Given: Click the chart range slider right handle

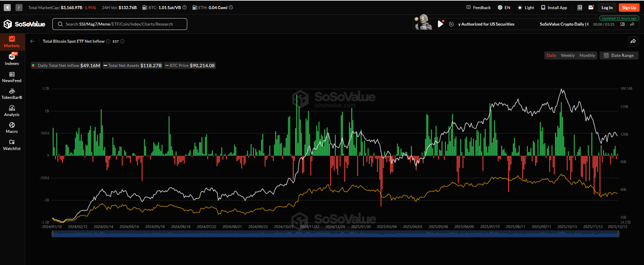Looking at the screenshot, I should (618, 234).
